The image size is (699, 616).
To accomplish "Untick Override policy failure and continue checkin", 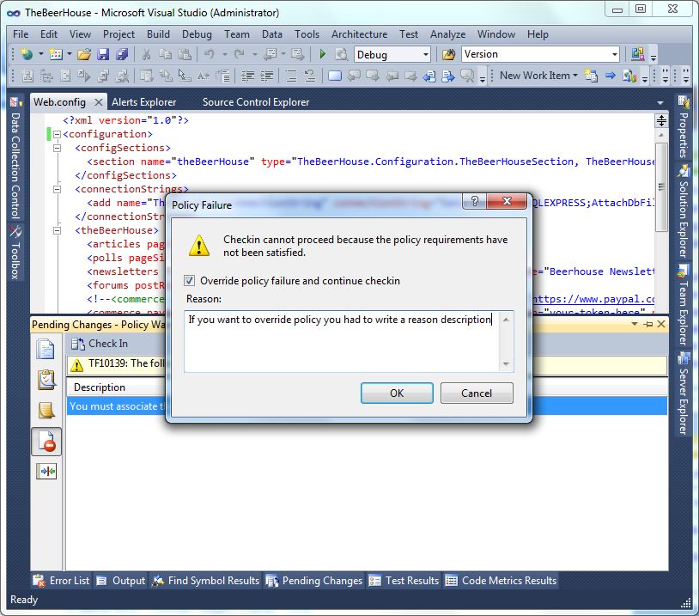I will point(189,281).
